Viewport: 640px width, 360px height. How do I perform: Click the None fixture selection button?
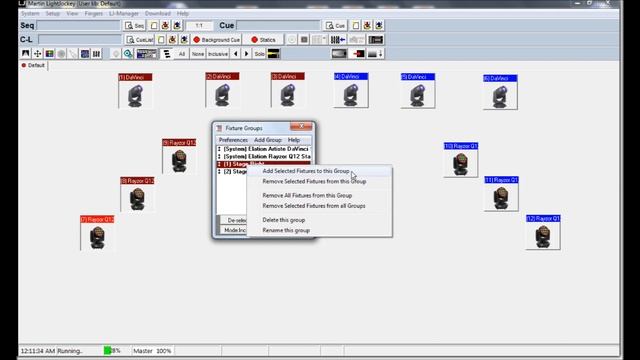click(x=198, y=54)
